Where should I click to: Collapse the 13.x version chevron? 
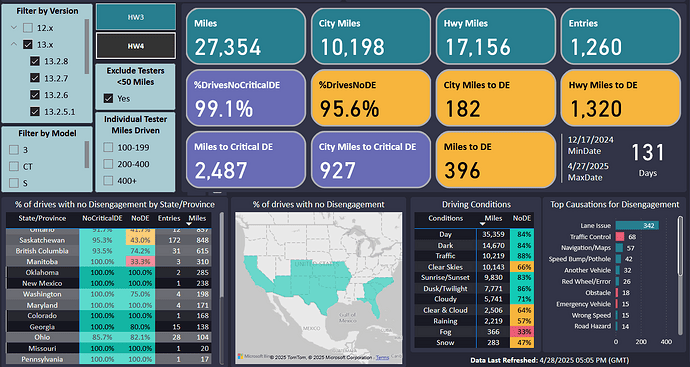pos(14,44)
